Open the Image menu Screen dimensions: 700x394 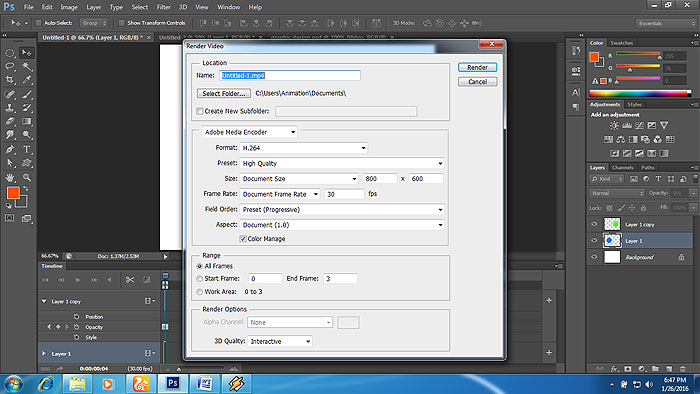click(x=69, y=7)
